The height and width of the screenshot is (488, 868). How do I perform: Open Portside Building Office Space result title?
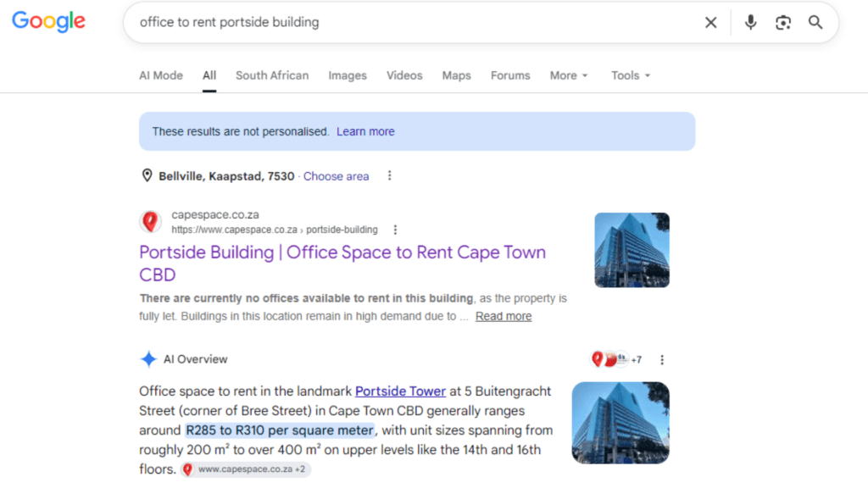point(342,263)
